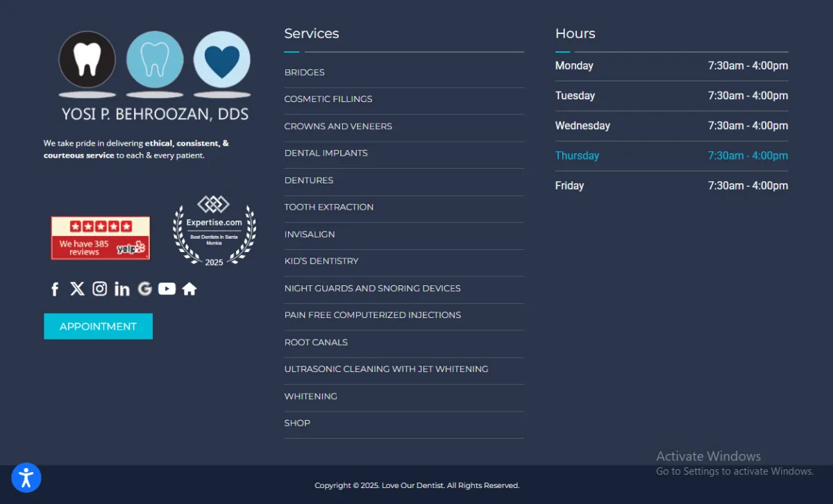
Task: Click the Yosi P. Behroozan, DDS name text
Action: pos(155,114)
